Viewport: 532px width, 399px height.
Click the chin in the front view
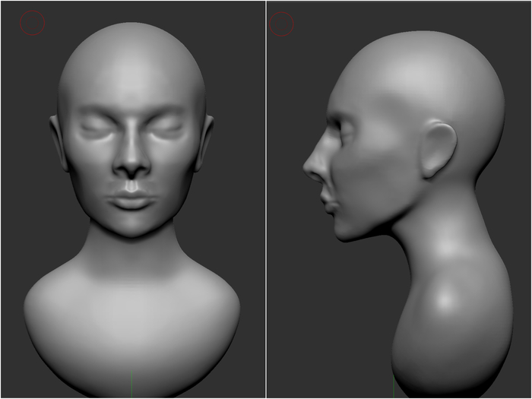(132, 226)
